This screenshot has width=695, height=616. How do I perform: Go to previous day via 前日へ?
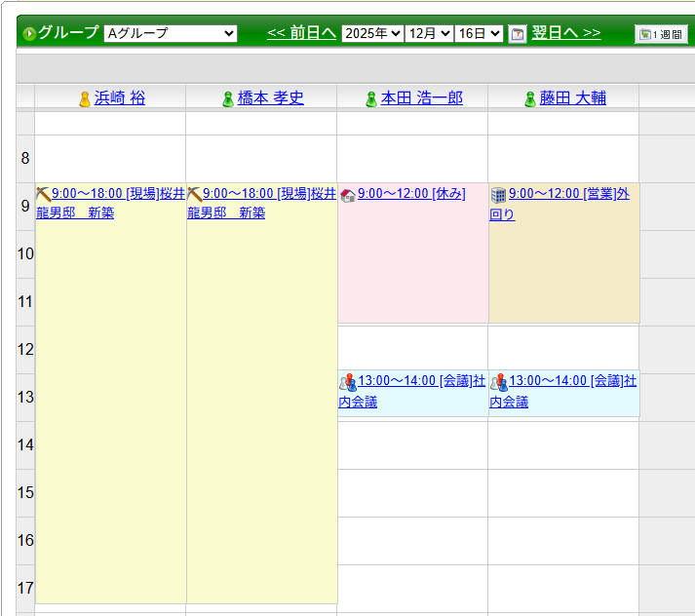click(301, 33)
